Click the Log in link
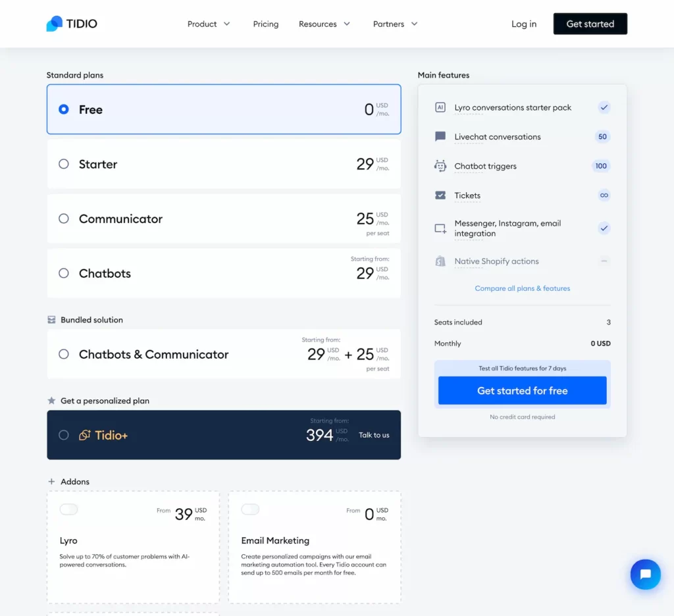674x616 pixels. click(524, 24)
